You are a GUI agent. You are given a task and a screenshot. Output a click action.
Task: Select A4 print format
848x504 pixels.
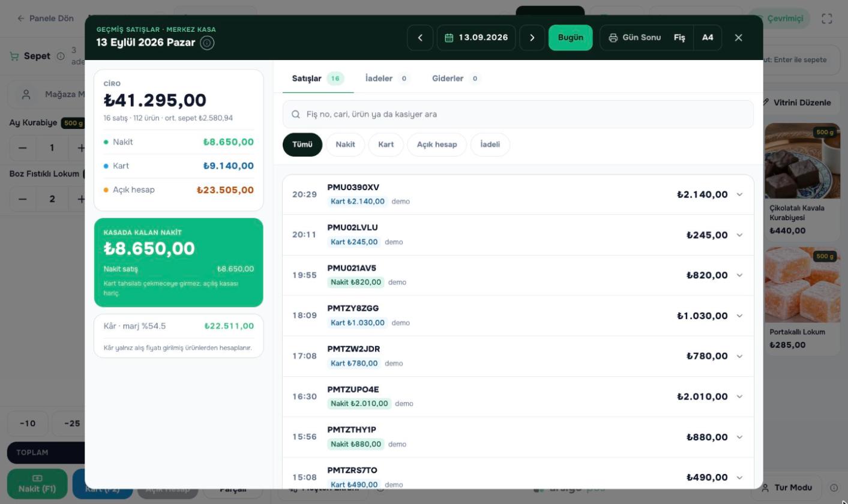click(x=708, y=38)
